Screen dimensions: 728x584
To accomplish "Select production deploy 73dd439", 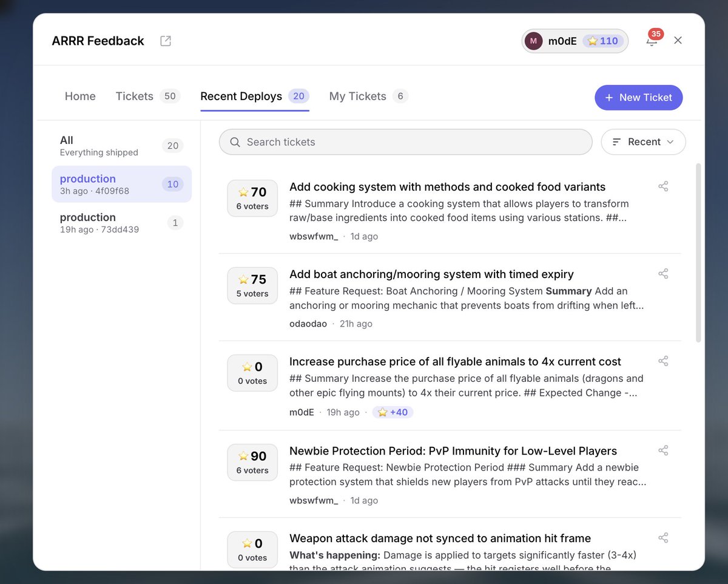I will [121, 223].
